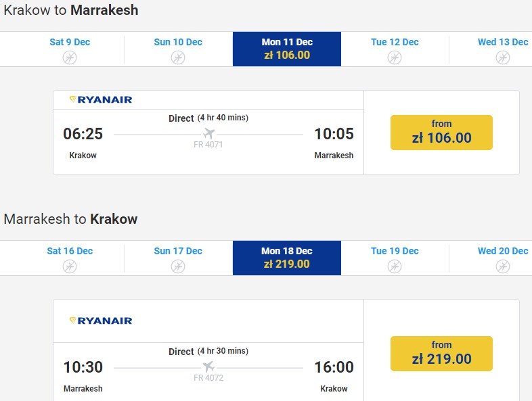Viewport: 532px width, 401px height.
Task: Click plane icon on FR 4071 route line
Action: coord(208,133)
